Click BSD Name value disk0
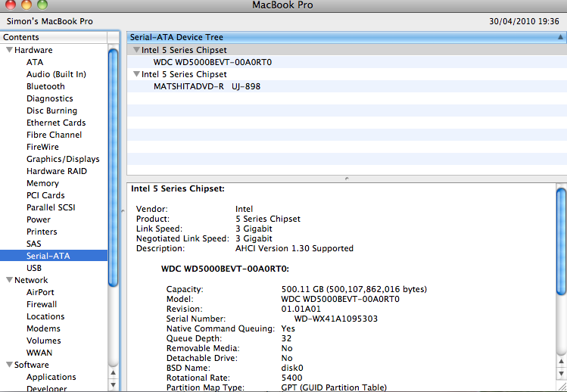 tap(292, 368)
